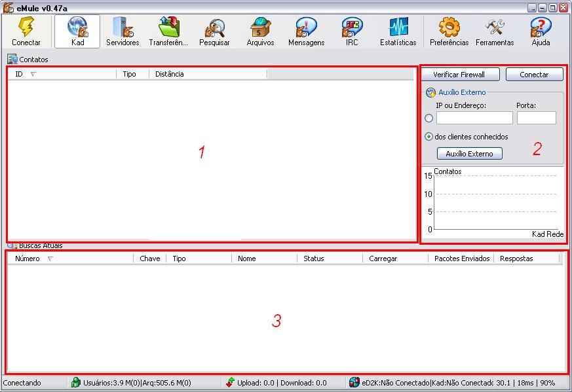Viewport: 572px width, 392px height.
Task: Sort searches by Chave column
Action: (150, 258)
